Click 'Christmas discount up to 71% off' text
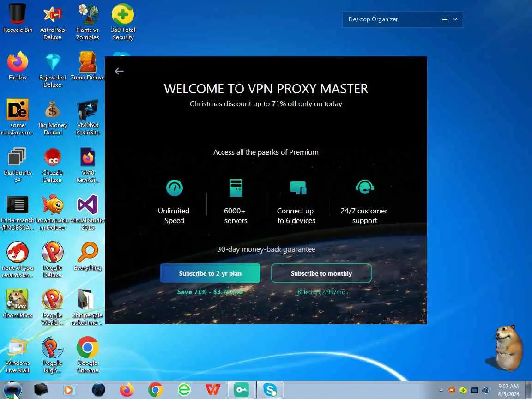Screen dimensions: 532x399 pos(266,104)
